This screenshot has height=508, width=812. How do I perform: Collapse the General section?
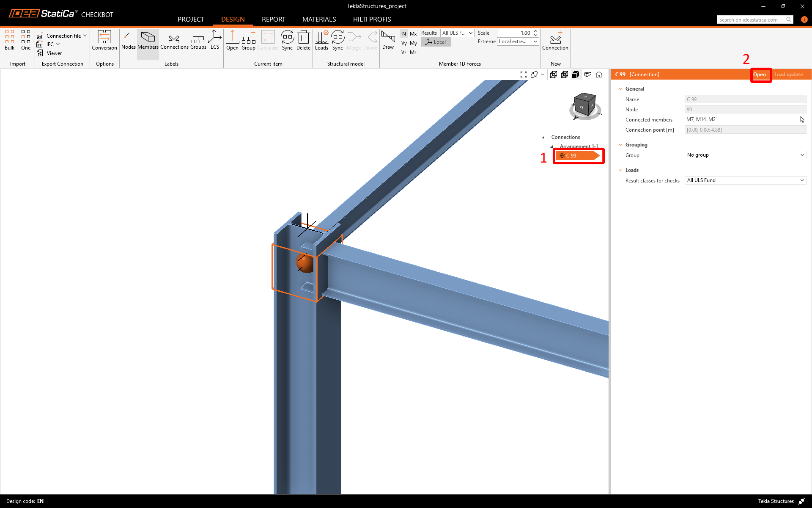coord(620,89)
